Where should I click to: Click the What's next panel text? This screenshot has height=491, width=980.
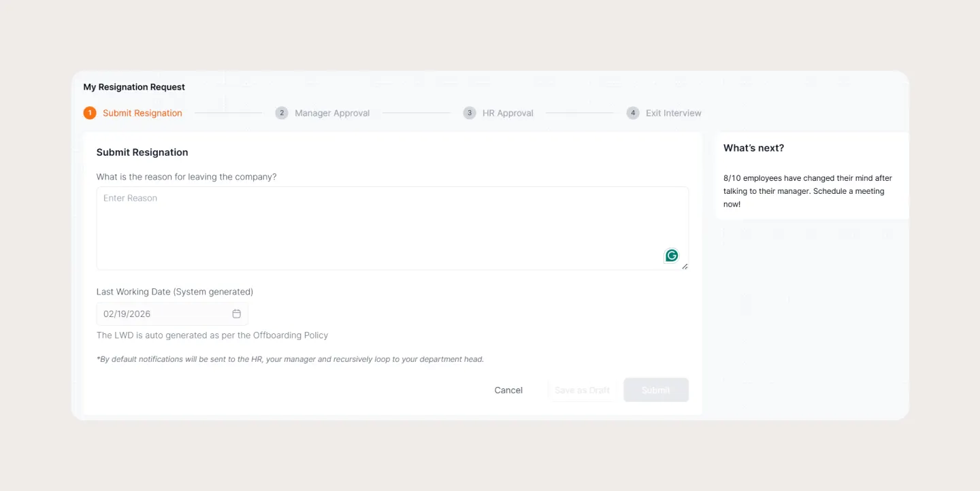pyautogui.click(x=808, y=190)
